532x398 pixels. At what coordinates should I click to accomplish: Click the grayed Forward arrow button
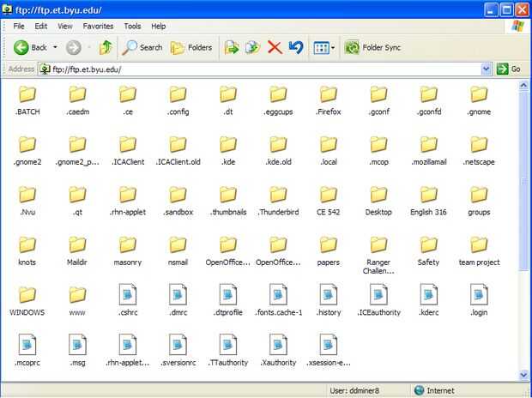click(74, 47)
